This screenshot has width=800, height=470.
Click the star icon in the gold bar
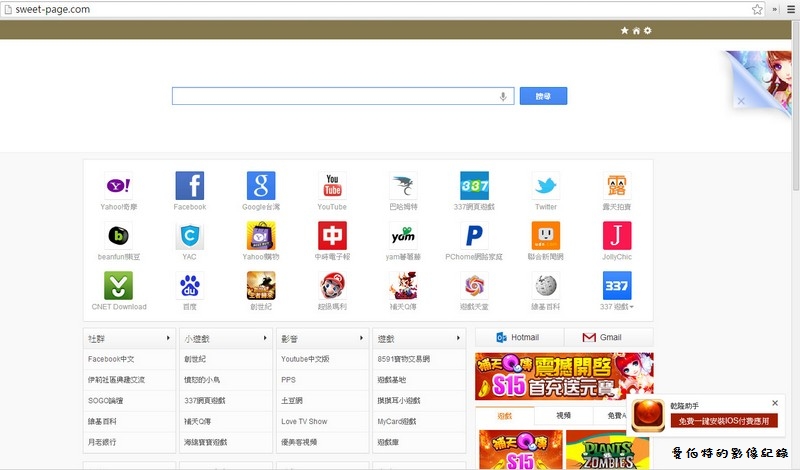pos(624,31)
